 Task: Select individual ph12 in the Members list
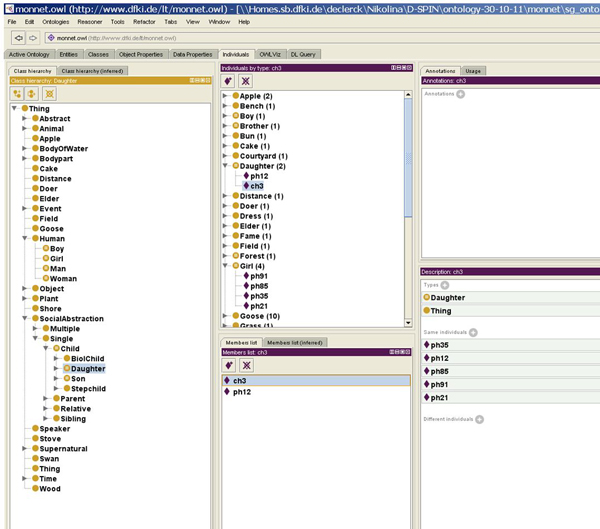click(243, 392)
